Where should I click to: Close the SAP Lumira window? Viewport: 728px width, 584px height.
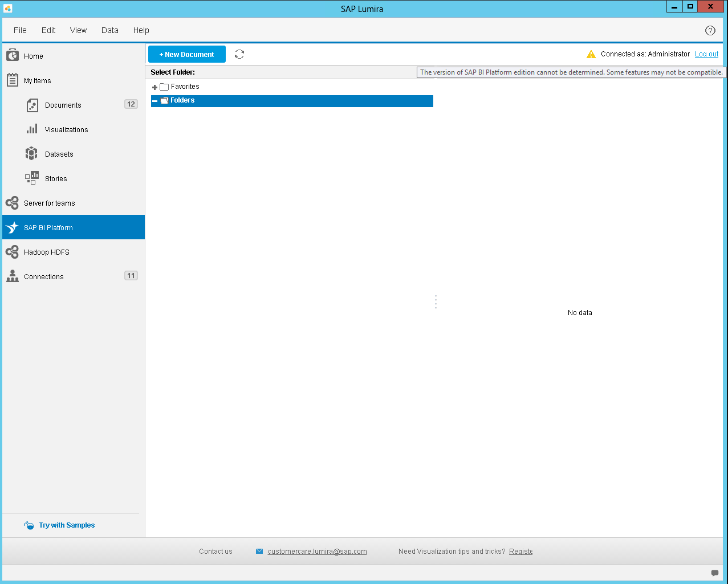[x=711, y=7]
